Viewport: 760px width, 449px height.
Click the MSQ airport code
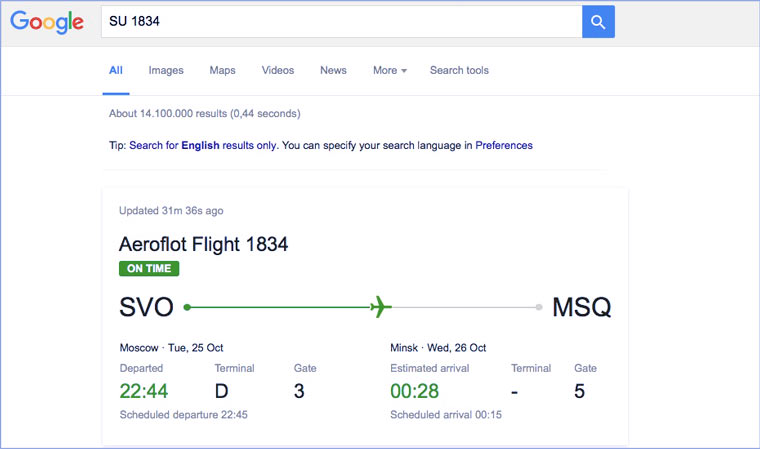tap(581, 307)
